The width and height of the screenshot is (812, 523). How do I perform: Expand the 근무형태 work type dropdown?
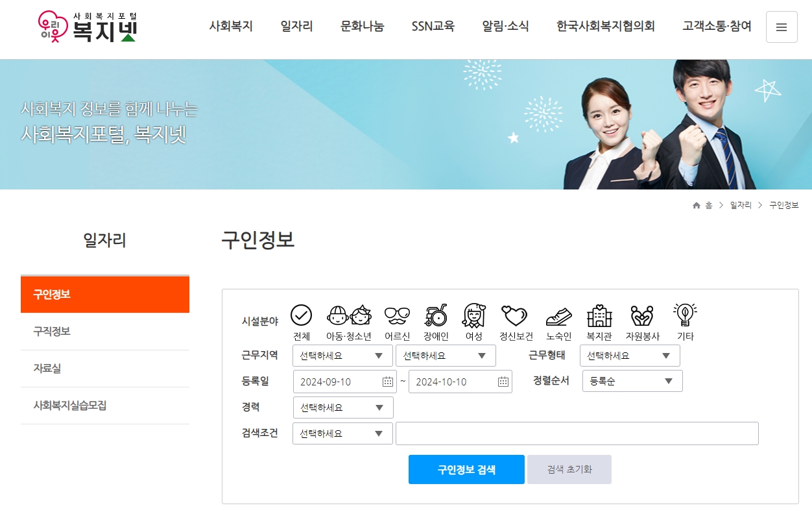coord(629,356)
